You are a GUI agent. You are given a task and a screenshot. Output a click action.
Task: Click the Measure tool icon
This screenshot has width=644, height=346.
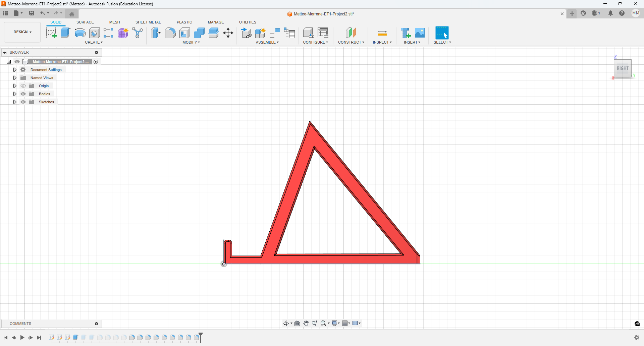[x=382, y=33]
